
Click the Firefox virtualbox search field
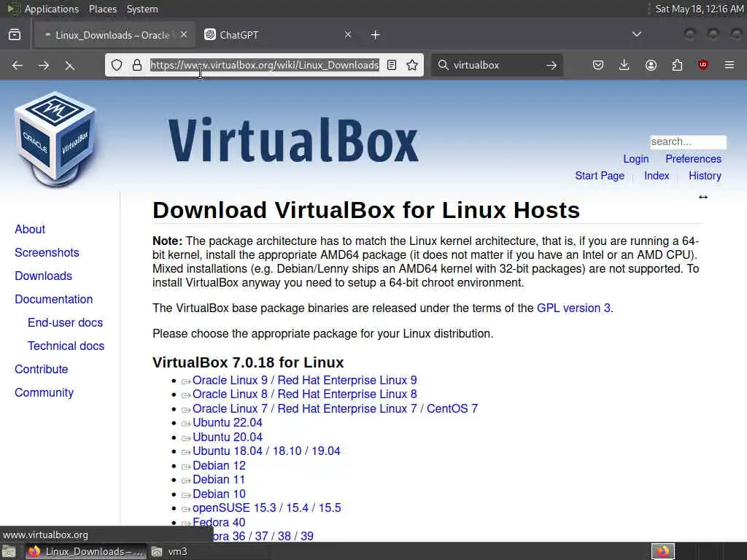[496, 65]
